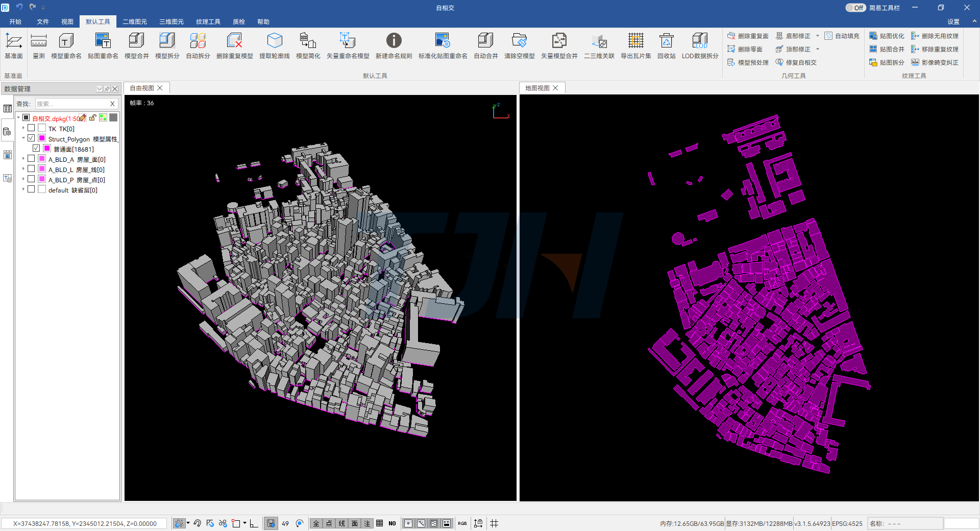Select the 导出瓦片集 export tiles tool
Viewport: 980px width, 531px height.
coord(635,41)
